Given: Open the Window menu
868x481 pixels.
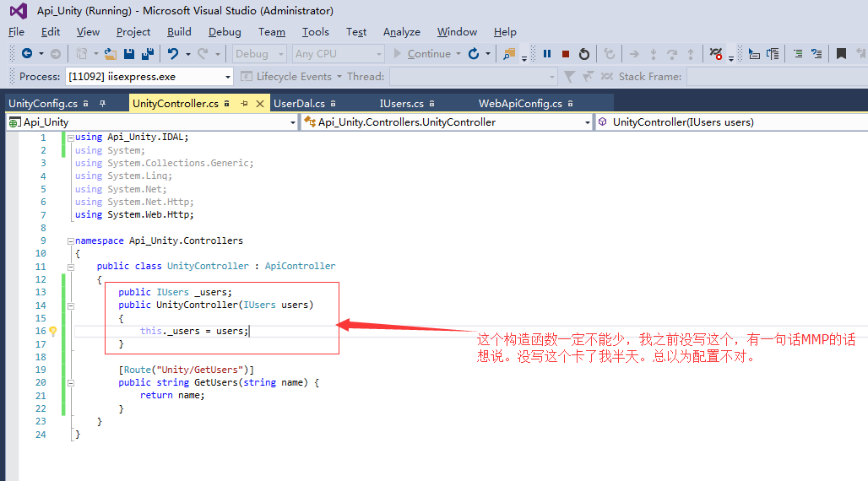Looking at the screenshot, I should click(457, 32).
